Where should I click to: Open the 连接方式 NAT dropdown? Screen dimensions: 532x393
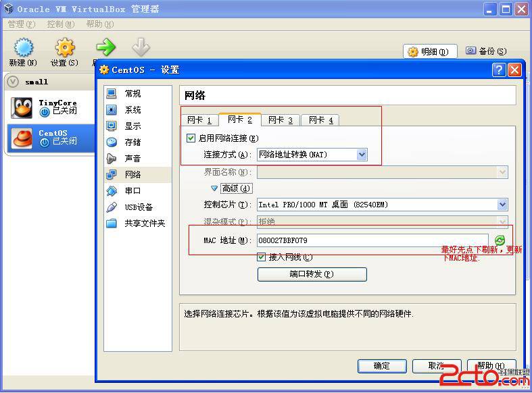(x=312, y=155)
